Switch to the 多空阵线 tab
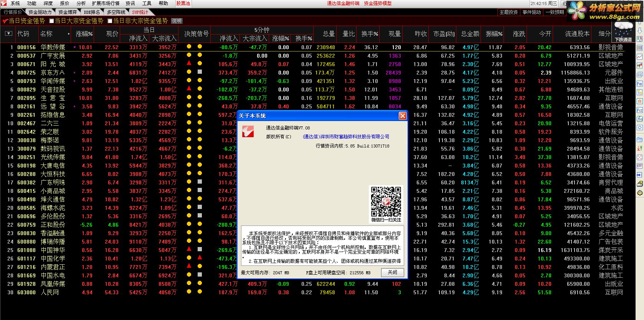644x320 pixels. [x=116, y=12]
